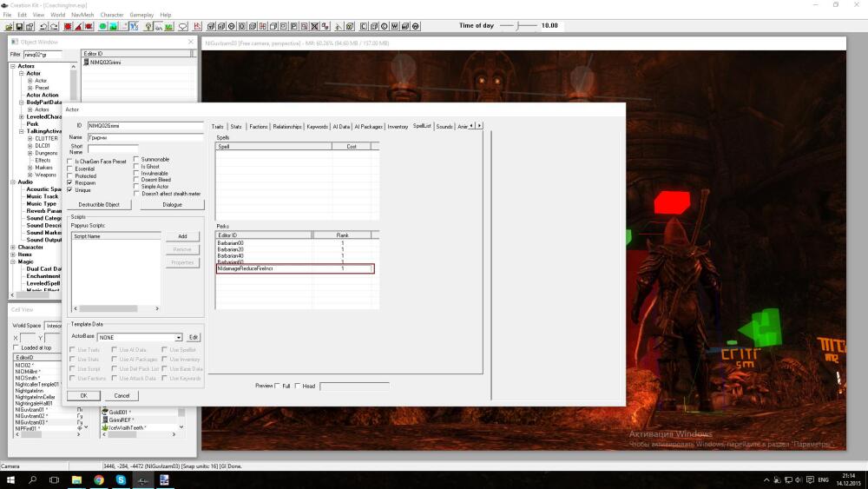Click Add in Papyrus Scripts section
Viewport: 868px width, 489px height.
pos(182,236)
